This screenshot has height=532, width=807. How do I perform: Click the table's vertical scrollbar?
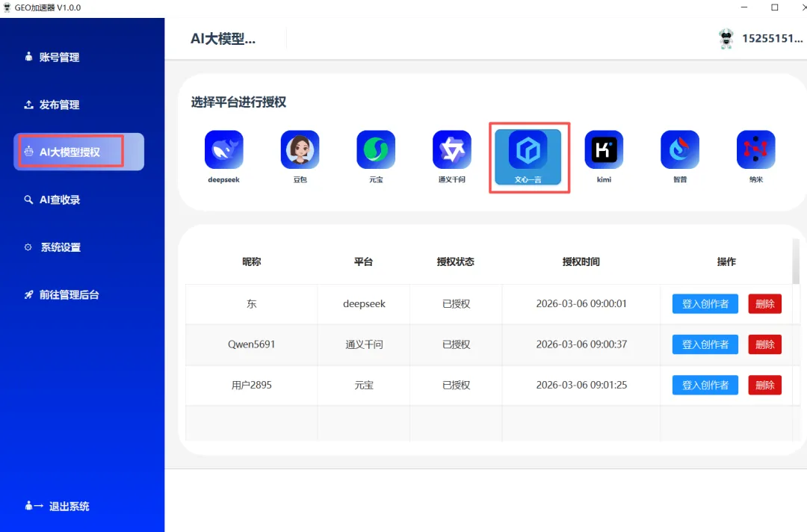point(796,262)
